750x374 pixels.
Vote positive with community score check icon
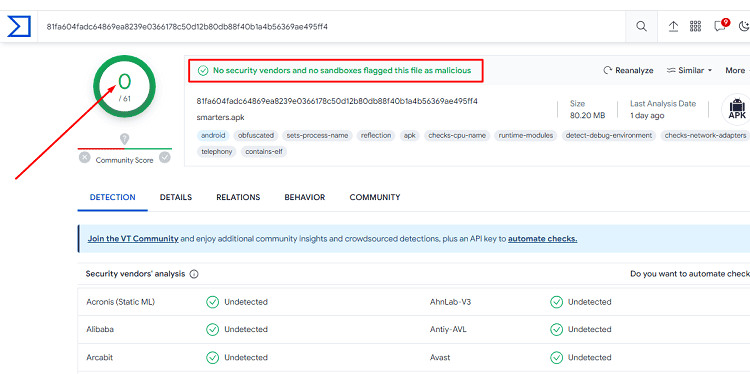point(165,157)
